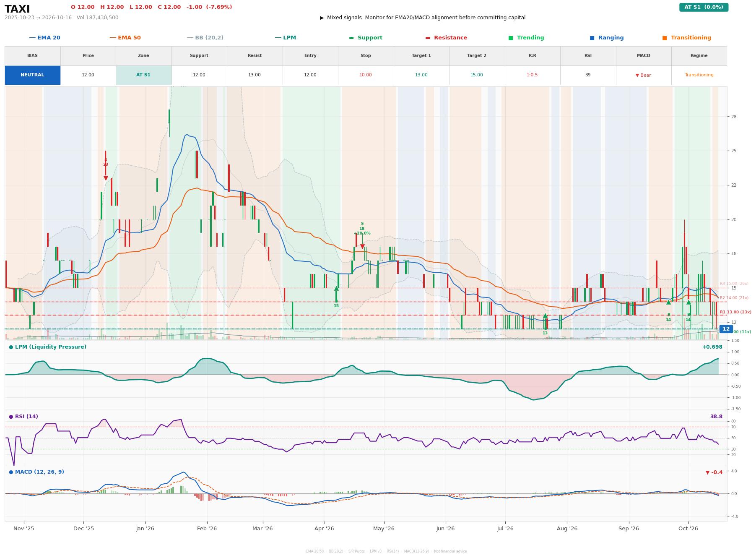Click the Ranging regime legend entry

pos(606,38)
